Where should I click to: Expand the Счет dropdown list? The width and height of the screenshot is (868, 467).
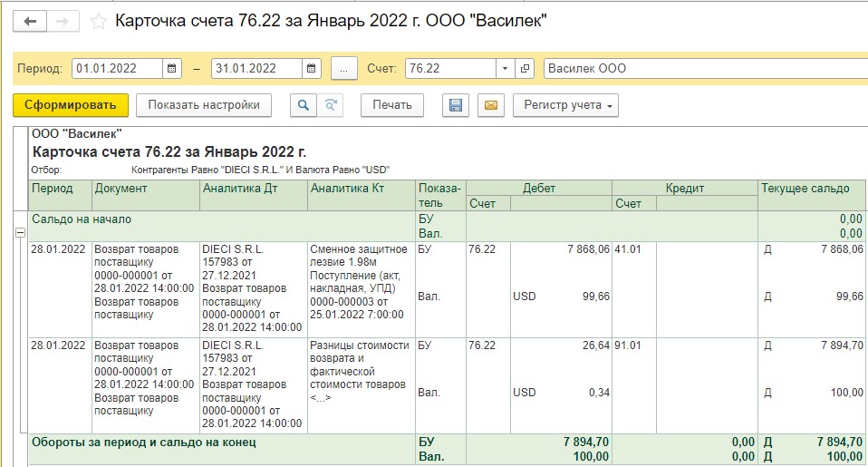[505, 69]
